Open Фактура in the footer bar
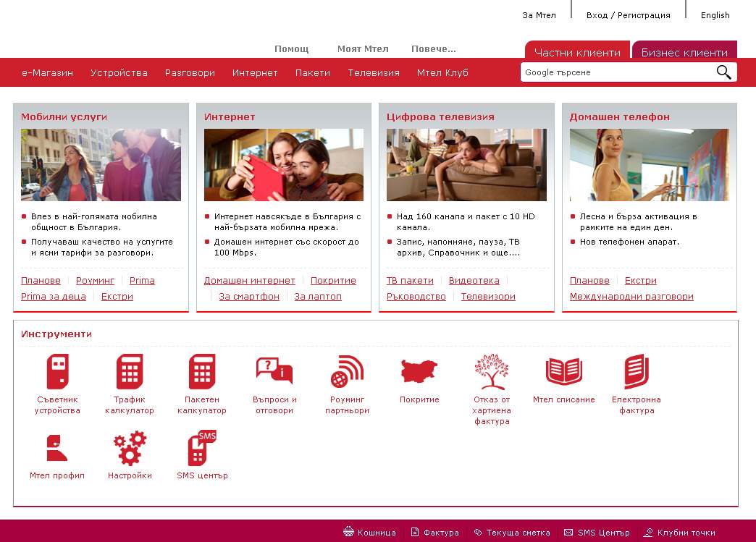Screen dimensions: 756x542 pyautogui.click(x=435, y=533)
